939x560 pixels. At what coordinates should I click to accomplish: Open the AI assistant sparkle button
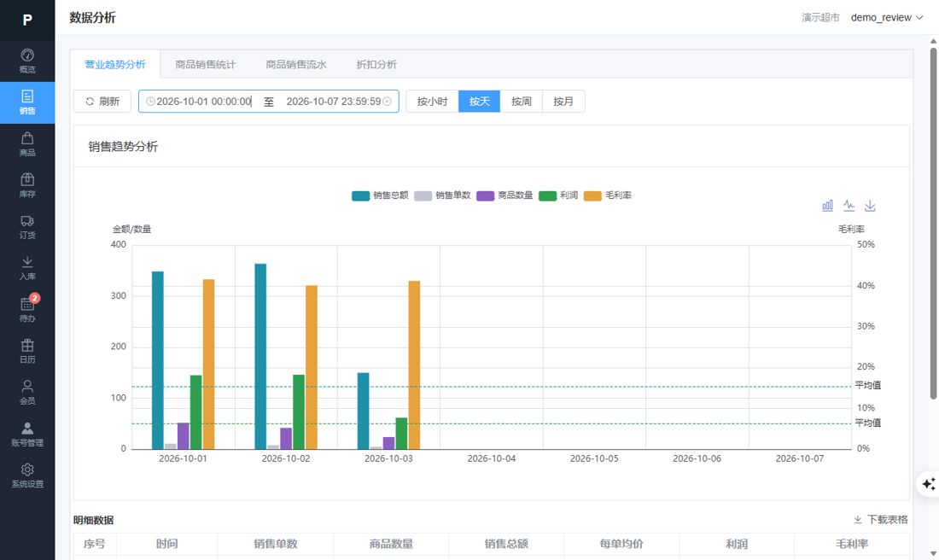click(928, 484)
